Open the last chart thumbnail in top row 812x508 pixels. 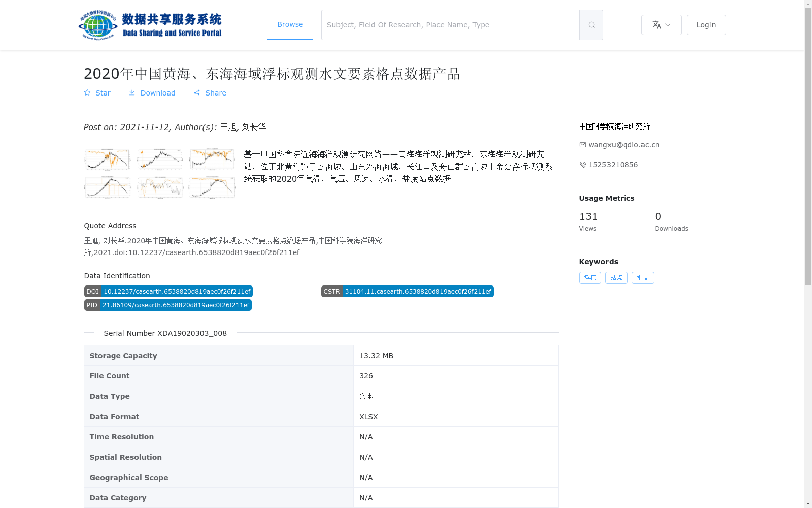click(x=212, y=160)
